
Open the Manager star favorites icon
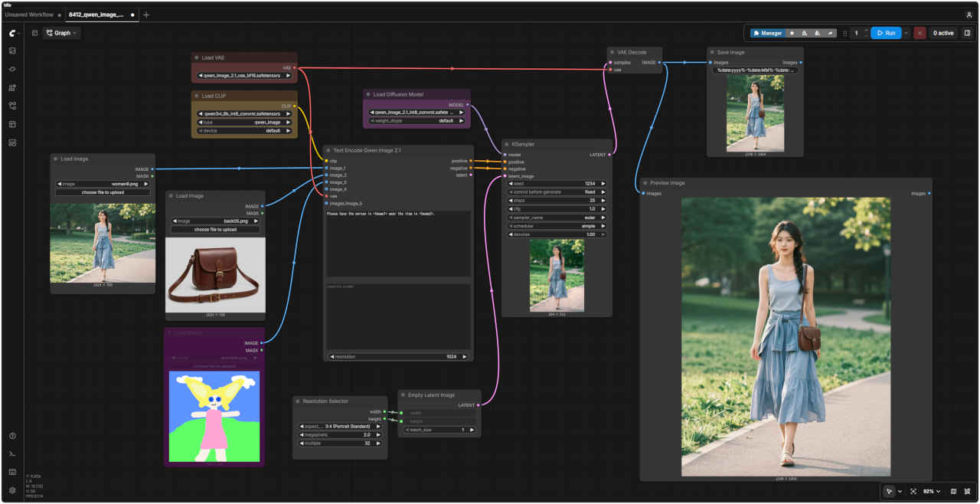coord(792,33)
